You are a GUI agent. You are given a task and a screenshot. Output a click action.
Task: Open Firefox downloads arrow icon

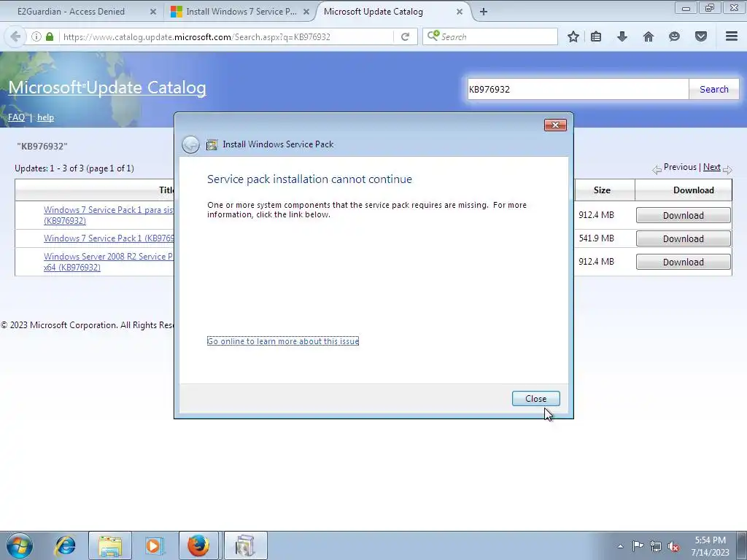(622, 36)
